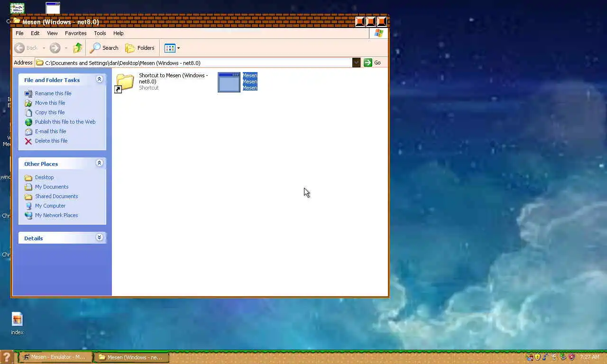Screen dimensions: 607x364
Task: Open My Documents from Other Places
Action: [52, 187]
